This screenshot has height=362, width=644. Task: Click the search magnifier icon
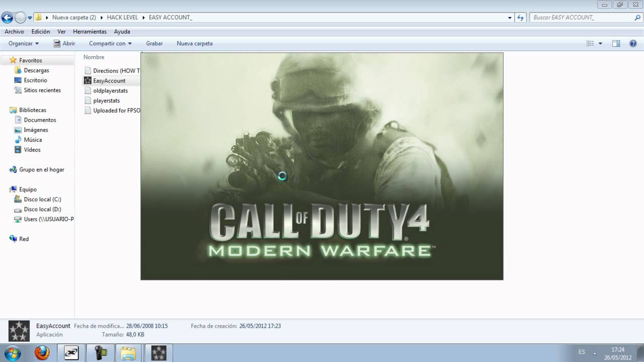tap(637, 18)
